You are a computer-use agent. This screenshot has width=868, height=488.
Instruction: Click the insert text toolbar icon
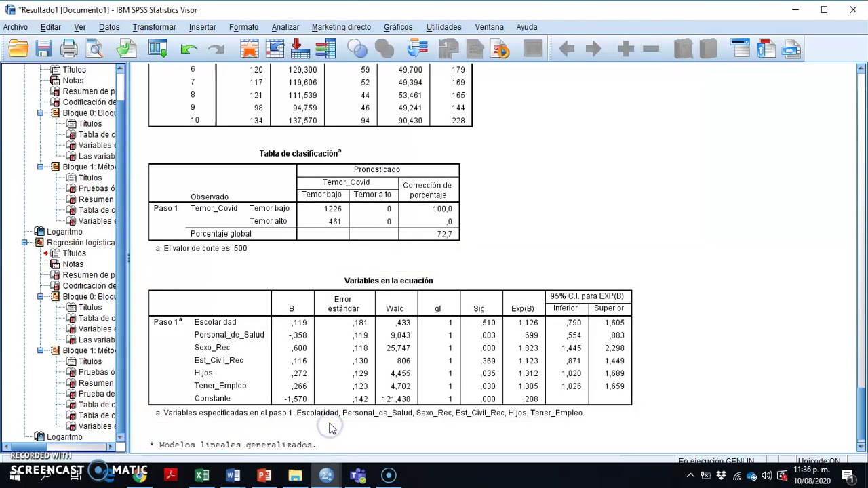coord(791,48)
